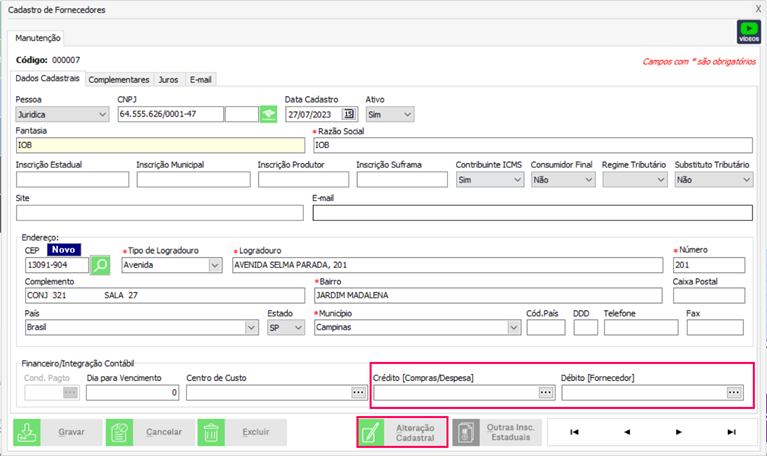The image size is (767, 456).
Task: Go to the last record
Action: (x=731, y=432)
